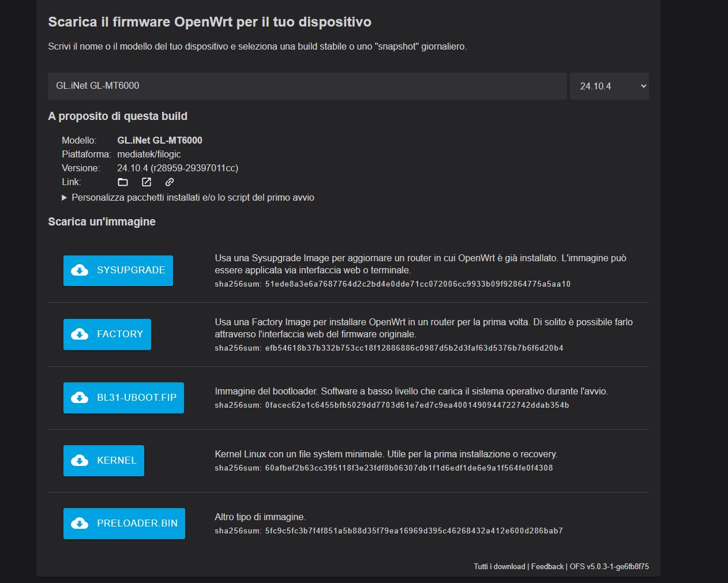Select the FACTORY sha256sum hash starting efb54618
Image resolution: width=728 pixels, height=583 pixels.
[414, 348]
